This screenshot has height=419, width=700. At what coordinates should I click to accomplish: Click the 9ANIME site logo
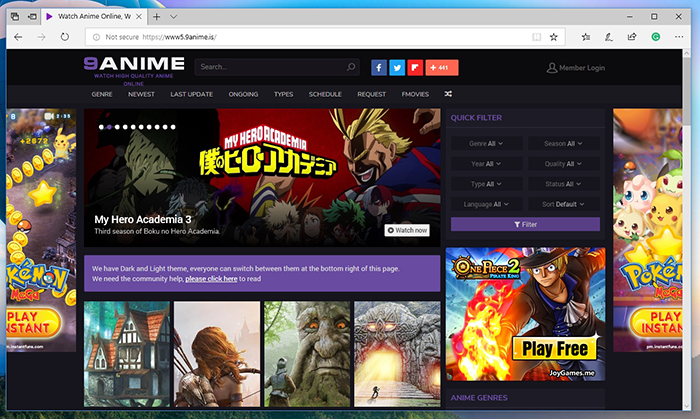click(134, 64)
